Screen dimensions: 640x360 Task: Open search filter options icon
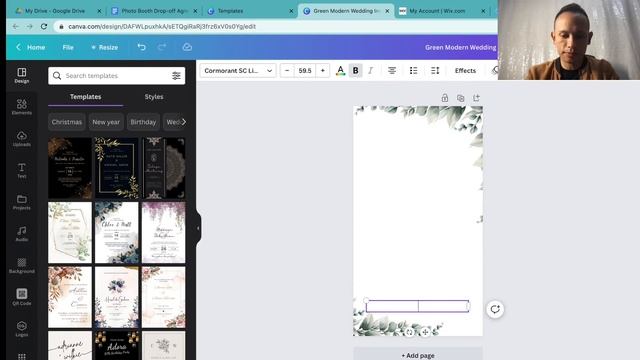[x=176, y=76]
